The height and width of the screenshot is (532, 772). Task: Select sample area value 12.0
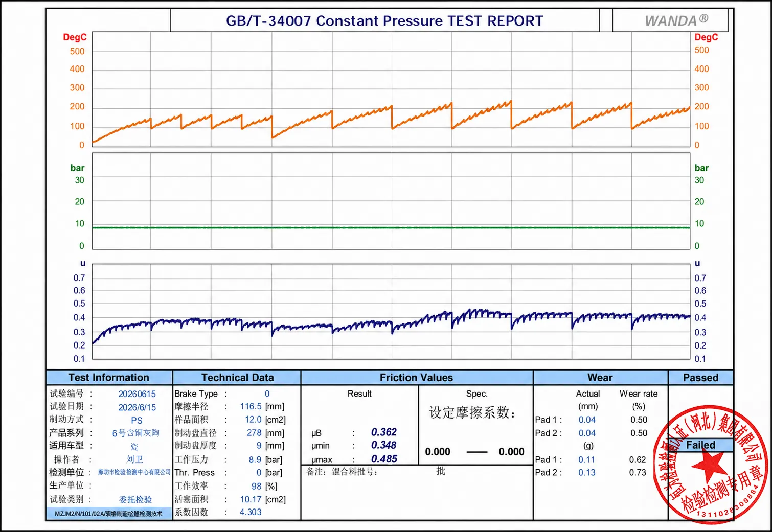[253, 420]
